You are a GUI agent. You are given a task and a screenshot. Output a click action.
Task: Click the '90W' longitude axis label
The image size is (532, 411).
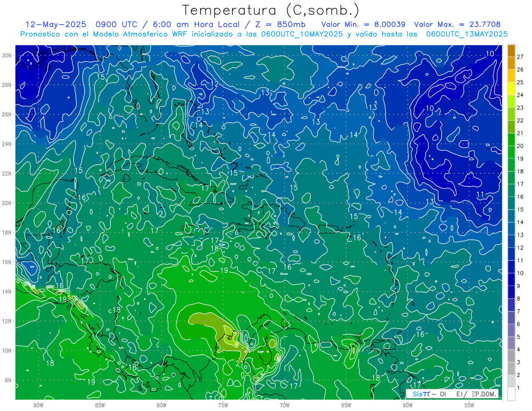[38, 405]
